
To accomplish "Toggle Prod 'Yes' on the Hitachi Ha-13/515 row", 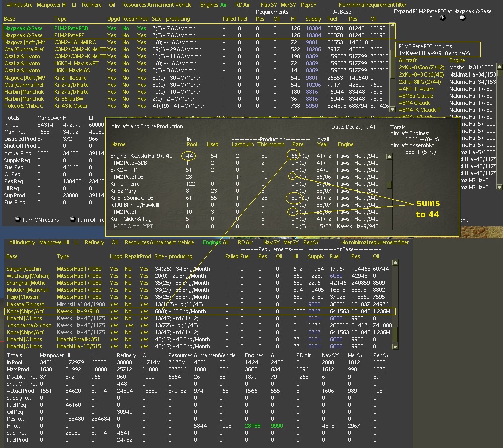I will [144, 347].
